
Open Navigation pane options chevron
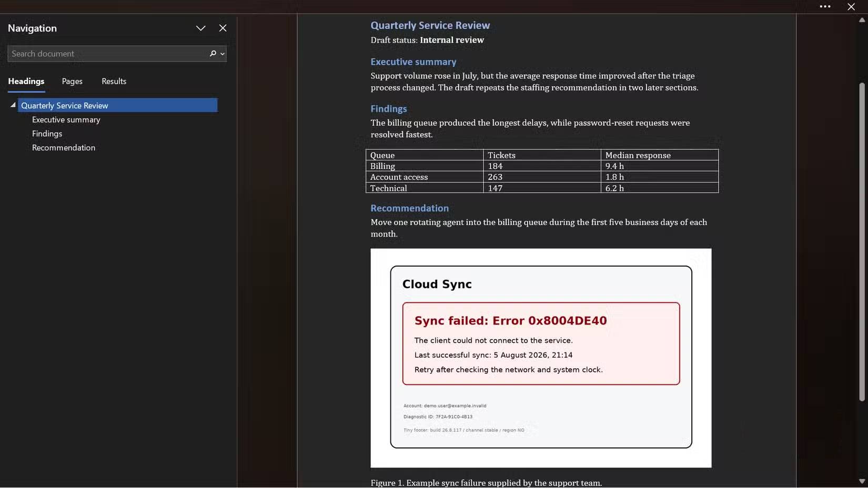pos(200,28)
